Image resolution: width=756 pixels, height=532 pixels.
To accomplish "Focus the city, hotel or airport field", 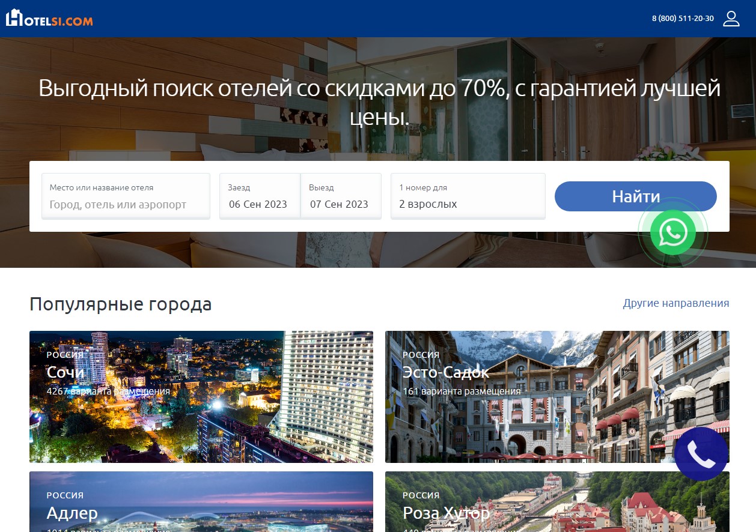I will 126,196.
